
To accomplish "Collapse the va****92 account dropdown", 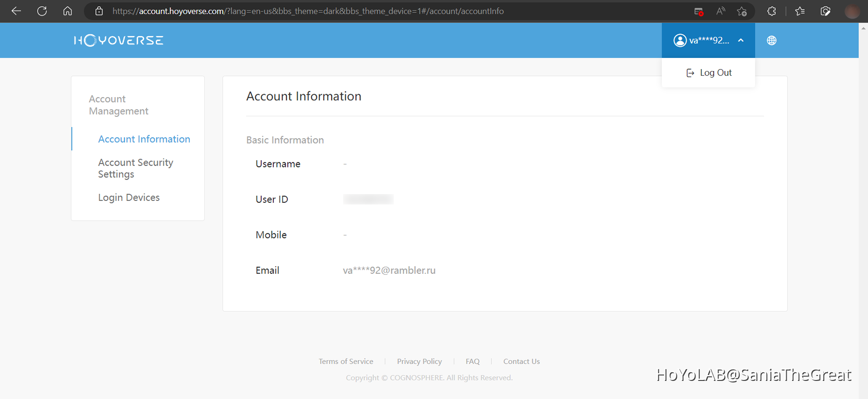I will point(741,41).
